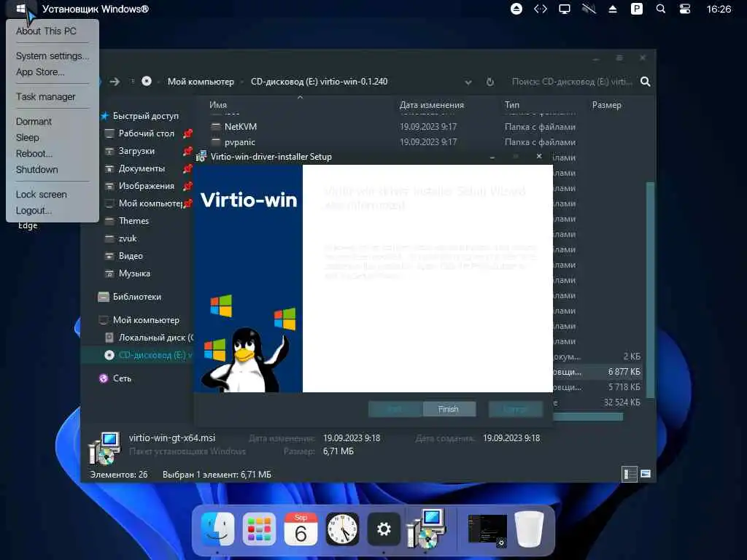Click the 16:26 clock in top bar
The image size is (747, 560).
(719, 9)
